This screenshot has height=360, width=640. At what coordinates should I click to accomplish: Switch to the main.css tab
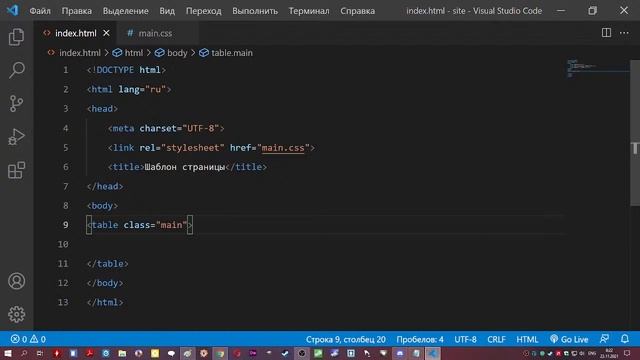point(155,33)
